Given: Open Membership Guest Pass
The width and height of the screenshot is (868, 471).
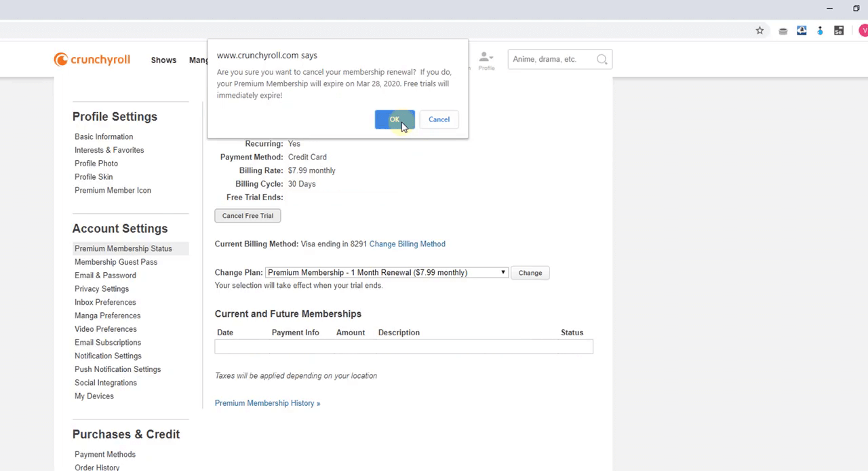Looking at the screenshot, I should [x=116, y=262].
